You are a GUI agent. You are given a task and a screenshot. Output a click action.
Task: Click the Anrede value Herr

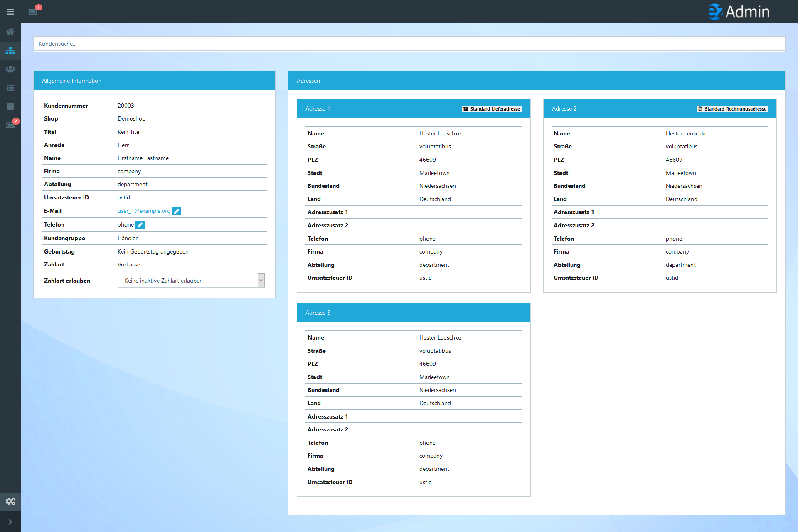123,145
